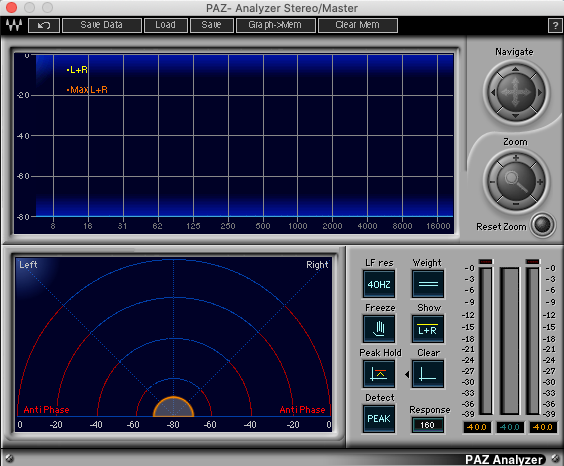564x466 pixels.
Task: Navigate down with the bottom arrow
Action: (515, 116)
